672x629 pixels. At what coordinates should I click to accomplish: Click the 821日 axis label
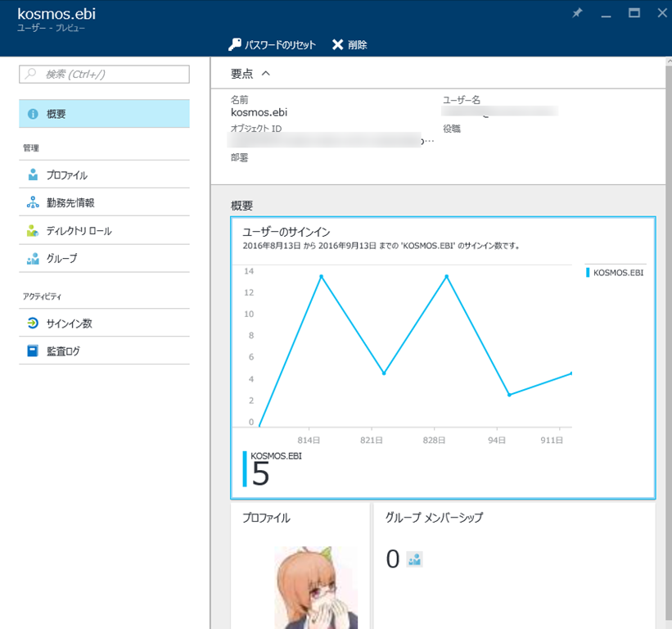click(x=372, y=440)
